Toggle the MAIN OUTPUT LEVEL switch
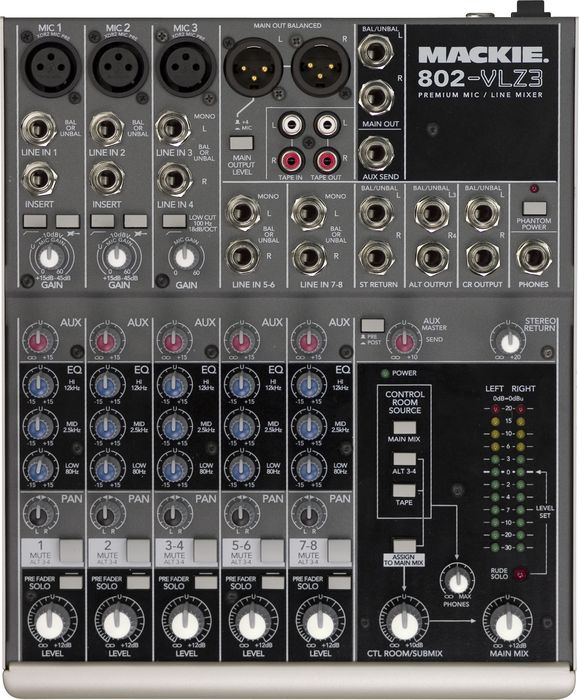The width and height of the screenshot is (579, 700). [242, 143]
